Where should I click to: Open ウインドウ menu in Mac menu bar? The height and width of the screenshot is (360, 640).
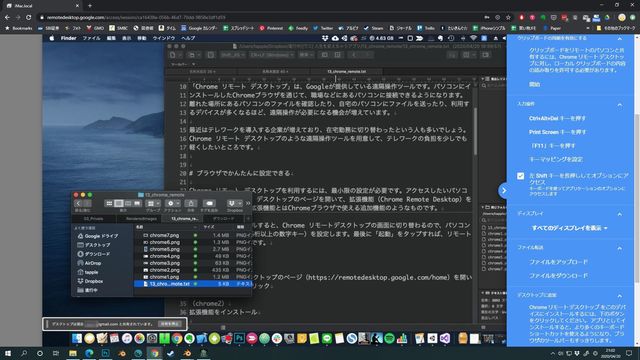[164, 38]
